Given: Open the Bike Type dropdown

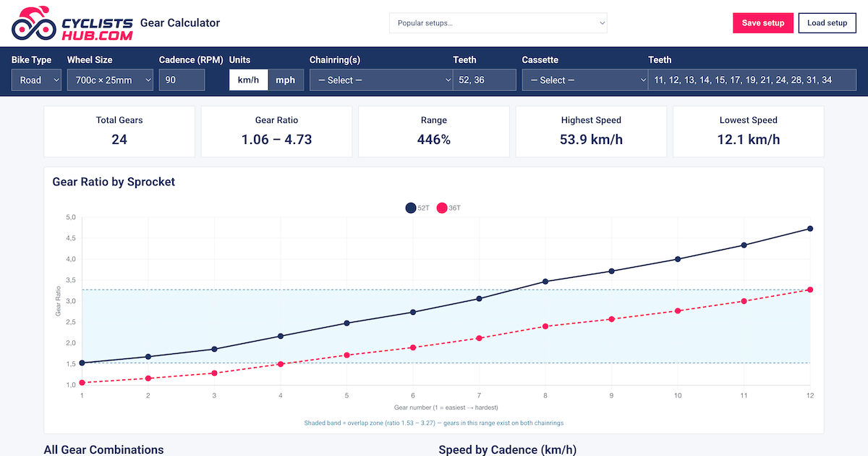Looking at the screenshot, I should click(x=36, y=80).
